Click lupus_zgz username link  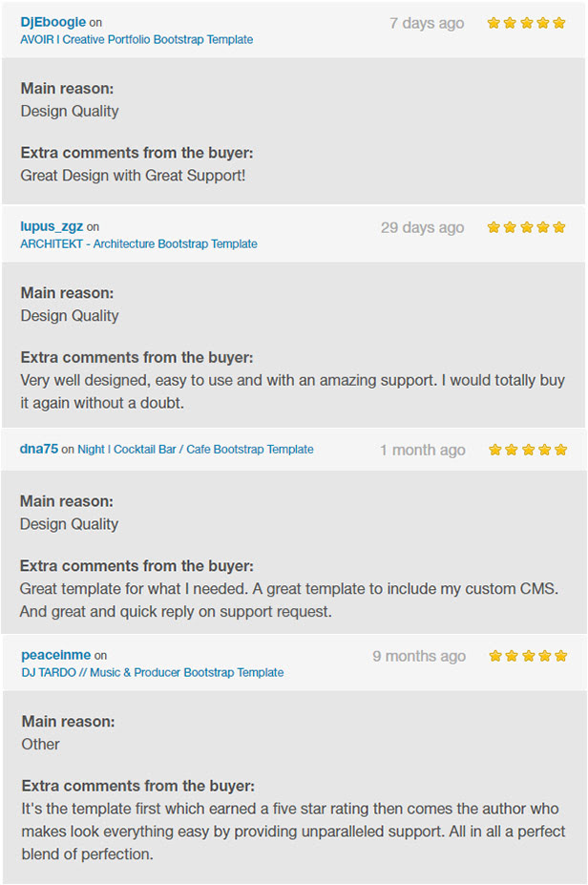point(52,227)
